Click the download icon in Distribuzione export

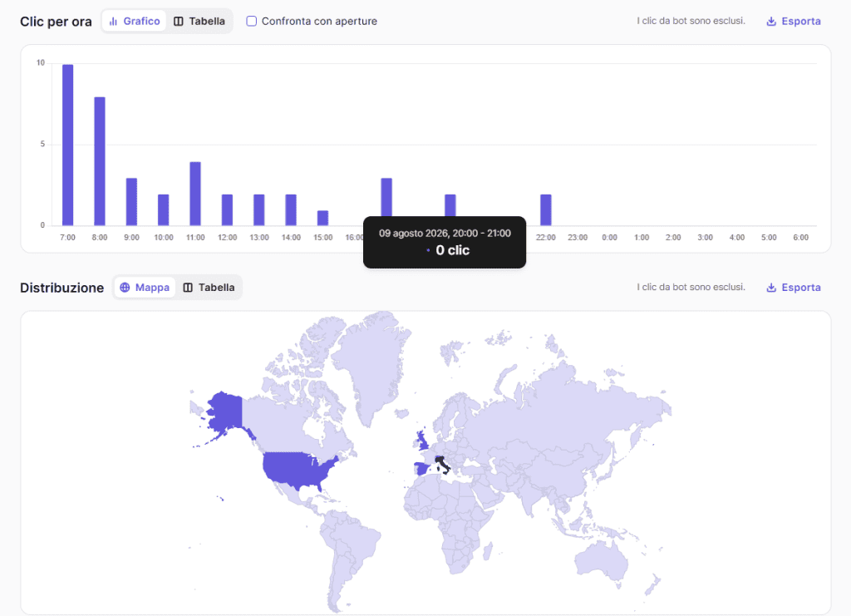pos(770,288)
